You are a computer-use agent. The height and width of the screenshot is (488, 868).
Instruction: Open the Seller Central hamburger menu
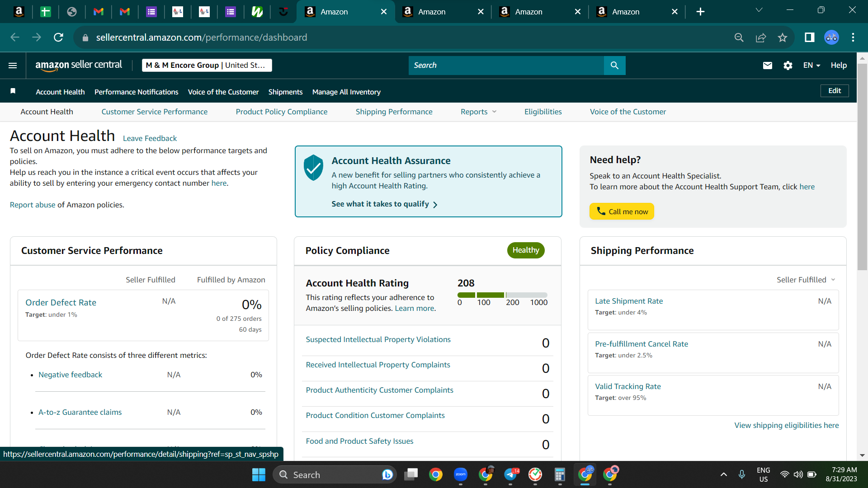pos(13,66)
